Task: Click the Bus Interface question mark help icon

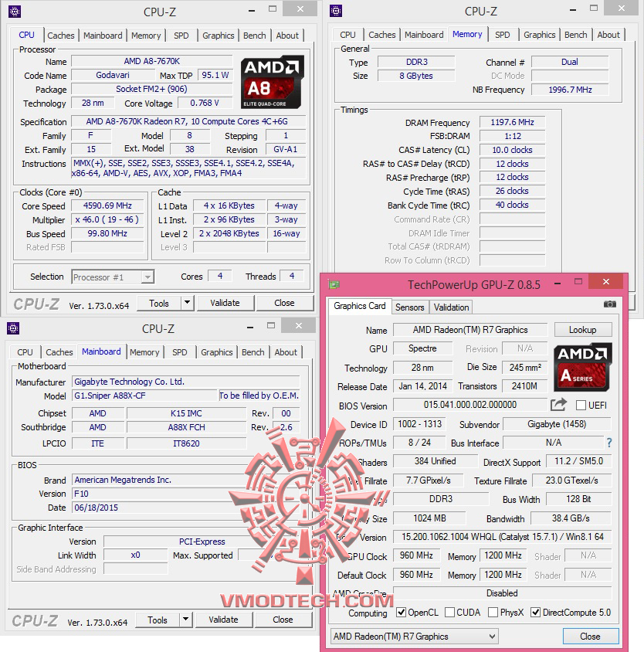Action: (x=609, y=443)
